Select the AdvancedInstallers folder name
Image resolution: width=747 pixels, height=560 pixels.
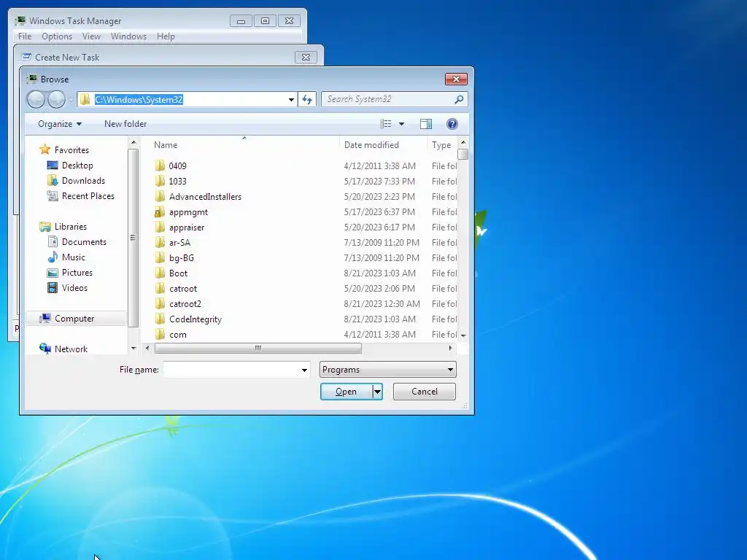point(205,197)
